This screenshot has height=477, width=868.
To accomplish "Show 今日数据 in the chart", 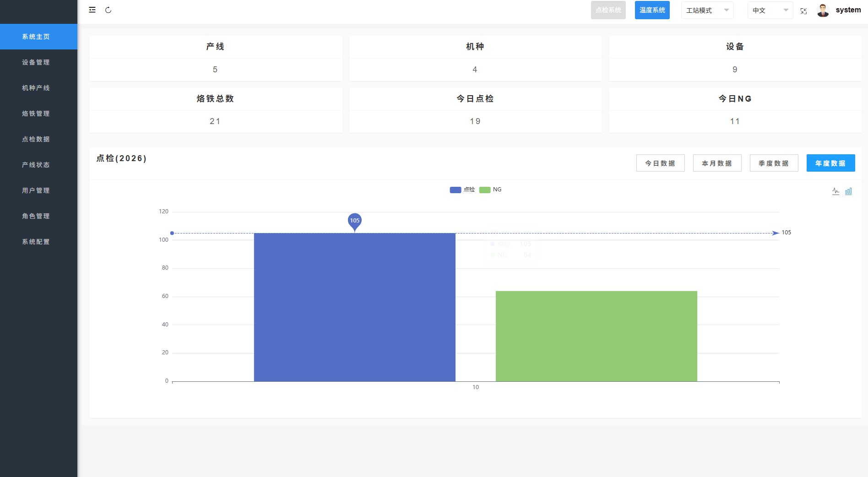I will click(x=661, y=163).
